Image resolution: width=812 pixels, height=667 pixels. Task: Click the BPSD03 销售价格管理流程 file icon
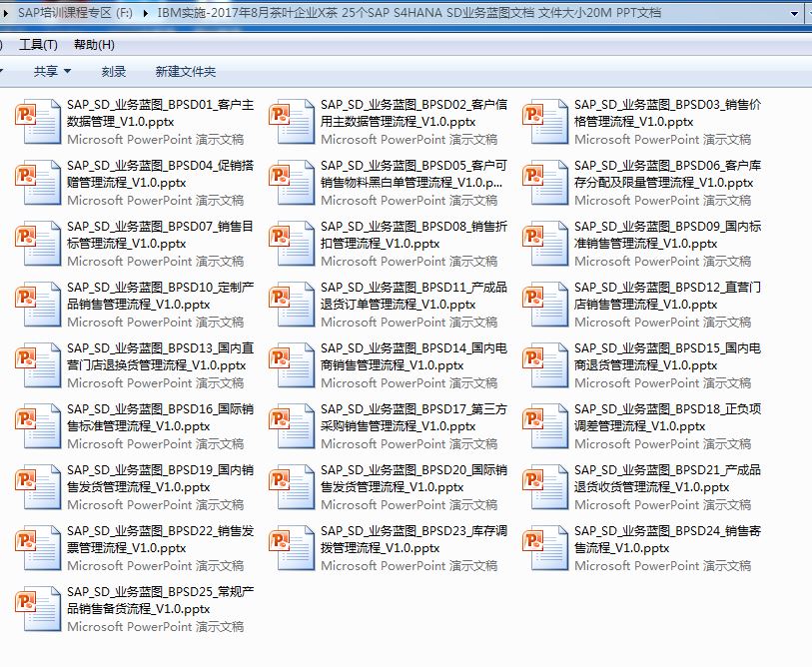pyautogui.click(x=545, y=122)
